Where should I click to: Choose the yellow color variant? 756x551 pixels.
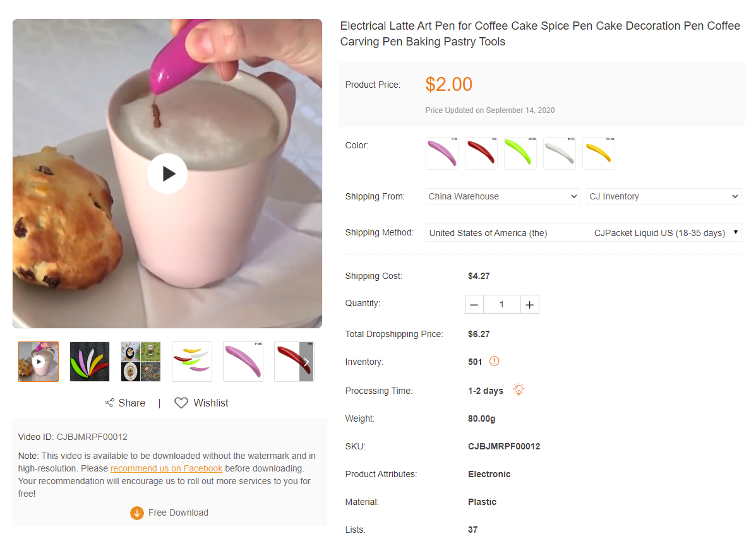pos(599,153)
